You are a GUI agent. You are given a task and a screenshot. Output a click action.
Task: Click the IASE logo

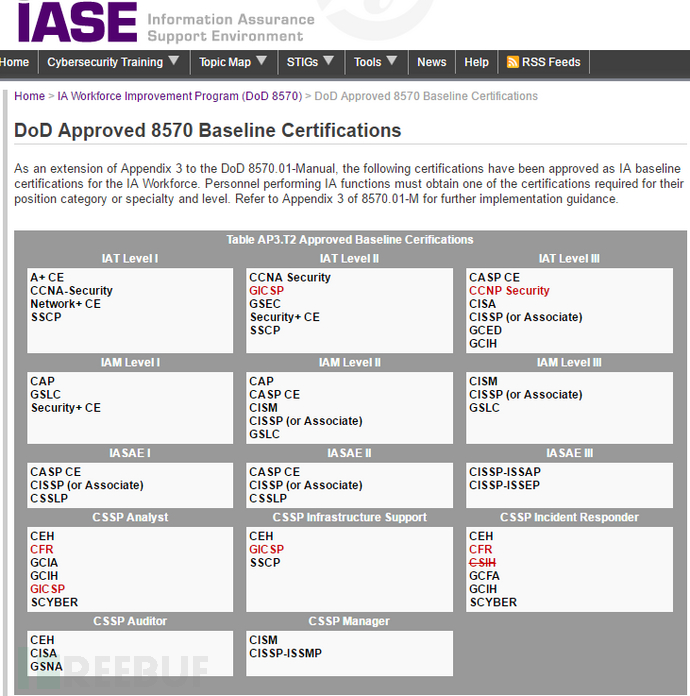[77, 22]
